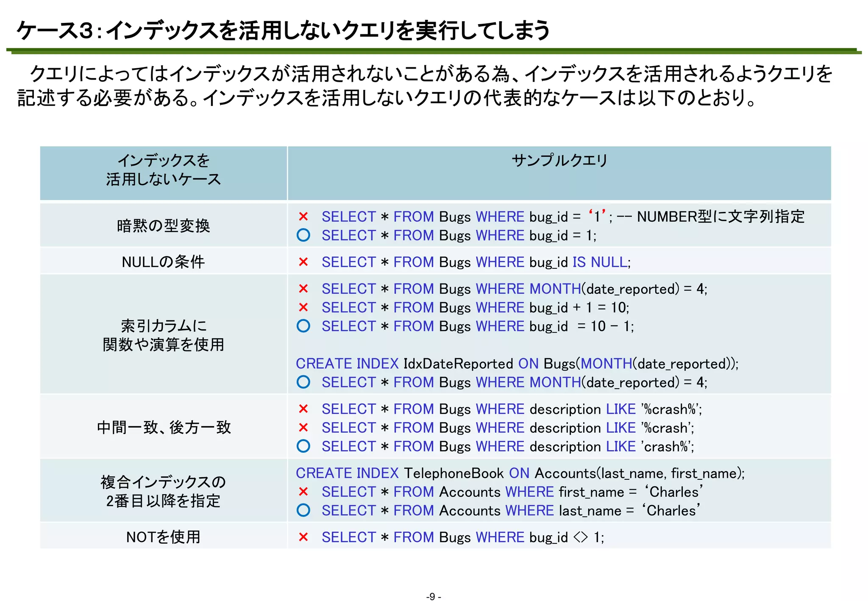Screen dimensions: 868x601
Task: Click the 暗黙の型変換 row label
Action: pos(164,226)
